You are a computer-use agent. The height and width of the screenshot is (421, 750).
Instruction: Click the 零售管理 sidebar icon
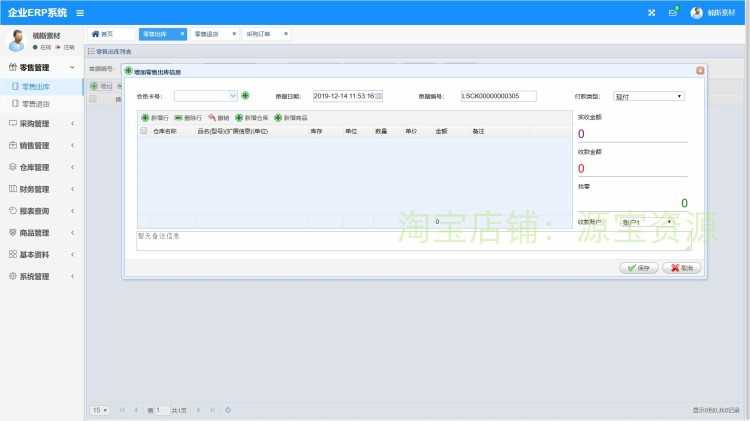point(13,67)
